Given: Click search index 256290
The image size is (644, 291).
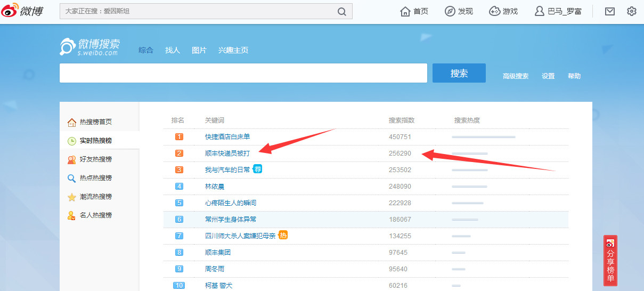Looking at the screenshot, I should click(x=400, y=153).
